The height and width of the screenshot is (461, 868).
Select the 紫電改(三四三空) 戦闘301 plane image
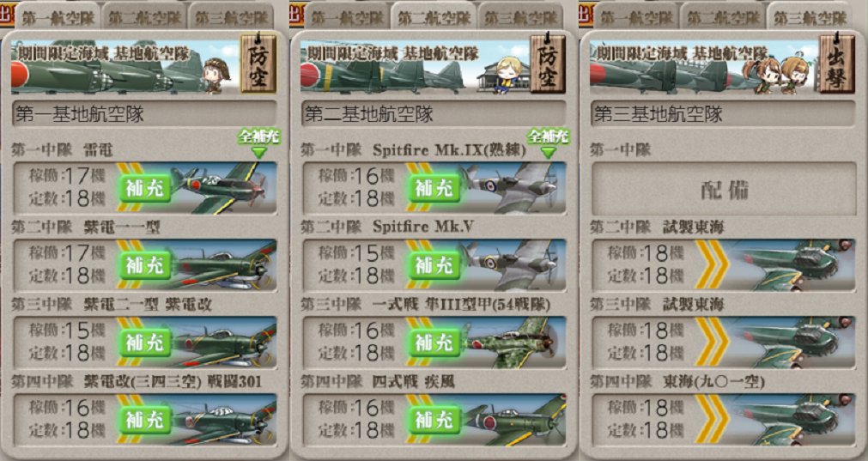[x=222, y=420]
